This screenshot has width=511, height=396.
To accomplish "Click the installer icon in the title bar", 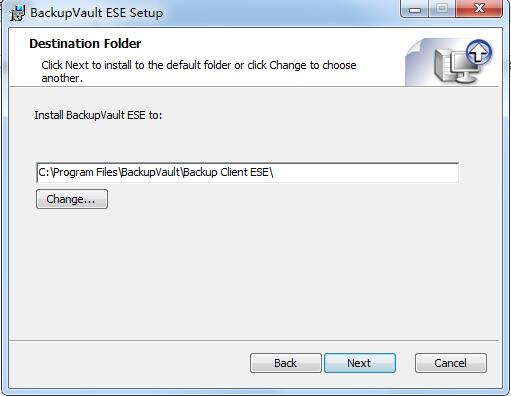I will (x=17, y=13).
